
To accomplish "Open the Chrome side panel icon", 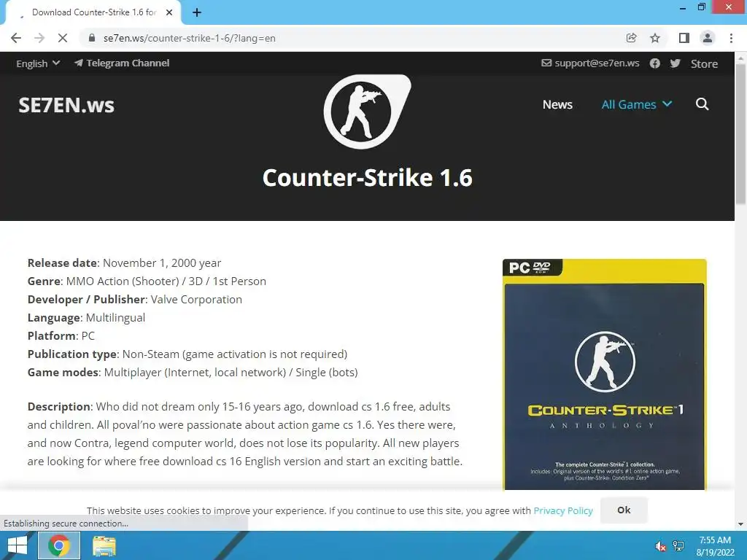I will [x=684, y=38].
